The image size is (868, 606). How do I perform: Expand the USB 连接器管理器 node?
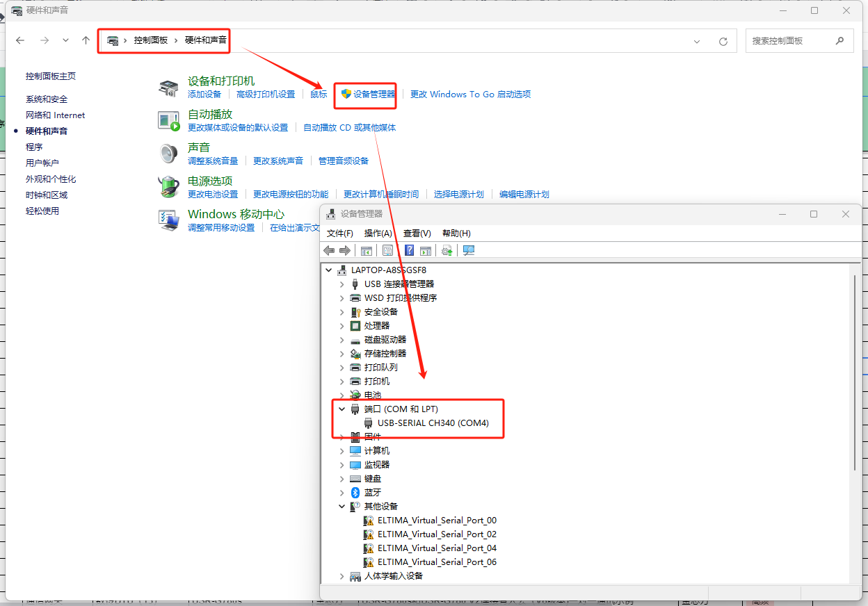[341, 284]
